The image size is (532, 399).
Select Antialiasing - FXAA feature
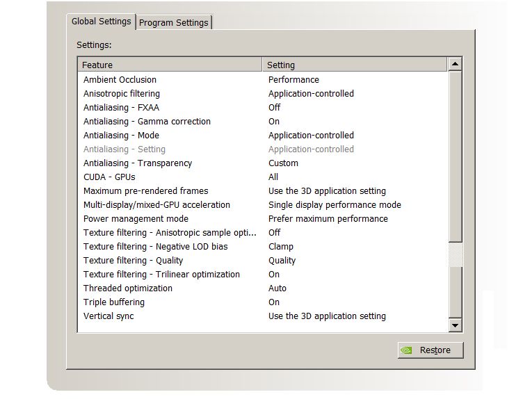pos(121,108)
